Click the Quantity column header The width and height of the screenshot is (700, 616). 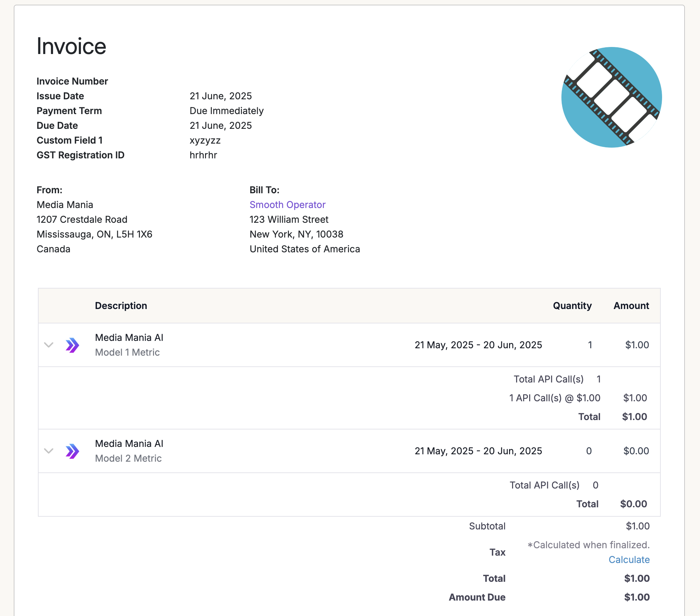[572, 305]
